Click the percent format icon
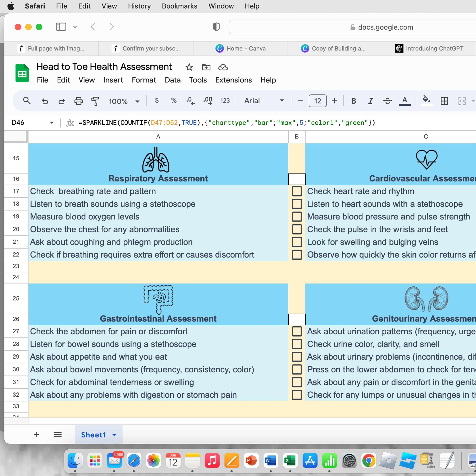The height and width of the screenshot is (476, 476). pos(174,101)
